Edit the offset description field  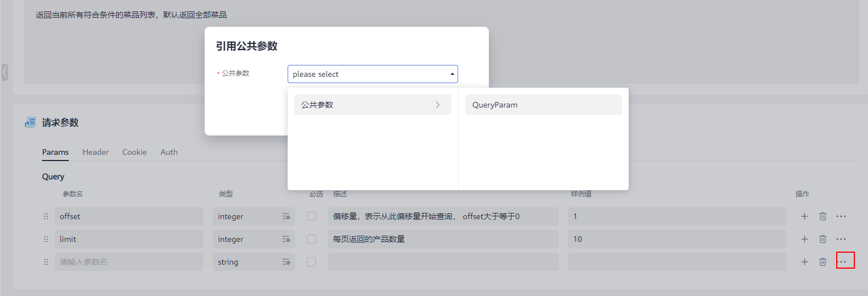point(443,216)
